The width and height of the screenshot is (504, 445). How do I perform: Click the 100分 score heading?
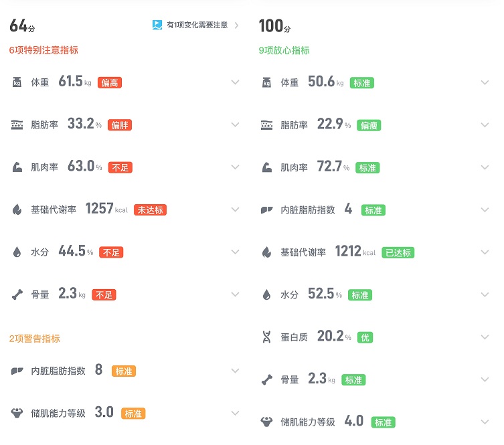coord(274,27)
